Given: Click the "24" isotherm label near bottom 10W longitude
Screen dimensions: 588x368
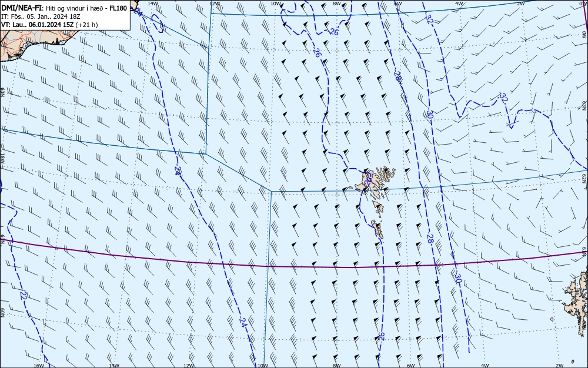Looking at the screenshot, I should 243,322.
